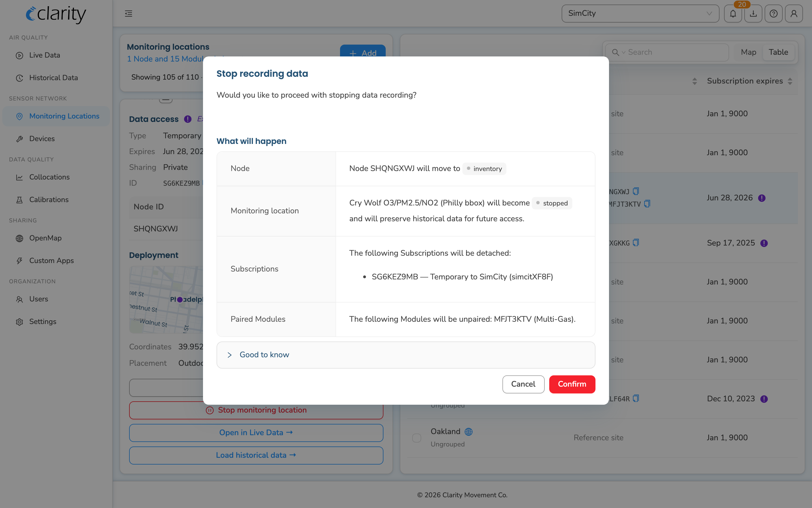Click the Live Data play icon

[x=19, y=55]
